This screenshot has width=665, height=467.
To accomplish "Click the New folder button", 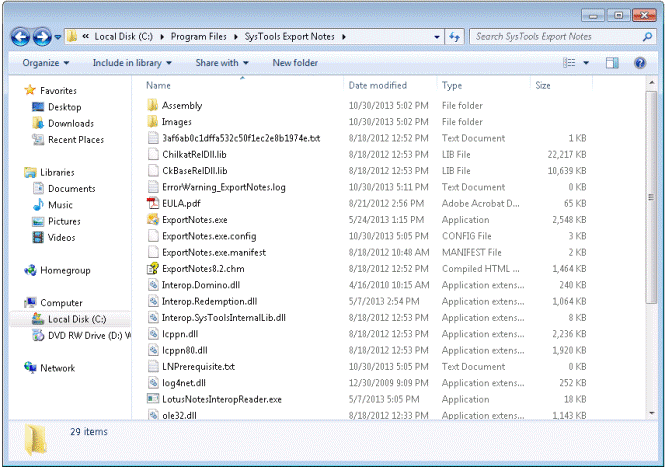I will (295, 63).
